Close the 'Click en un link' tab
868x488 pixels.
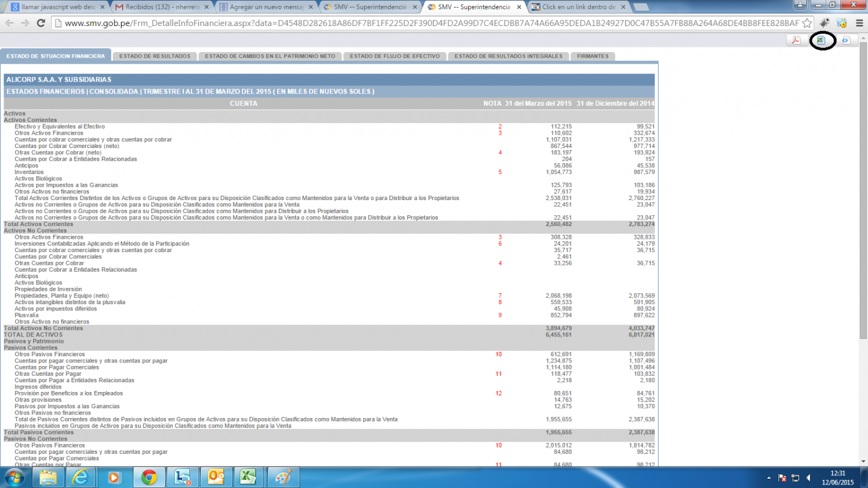pyautogui.click(x=623, y=7)
